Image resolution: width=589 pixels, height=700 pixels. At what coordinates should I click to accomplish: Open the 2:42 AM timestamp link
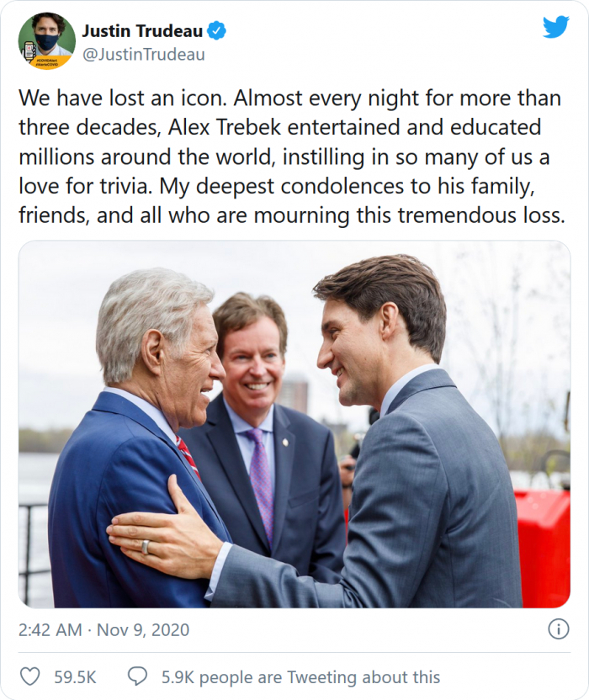[49, 629]
